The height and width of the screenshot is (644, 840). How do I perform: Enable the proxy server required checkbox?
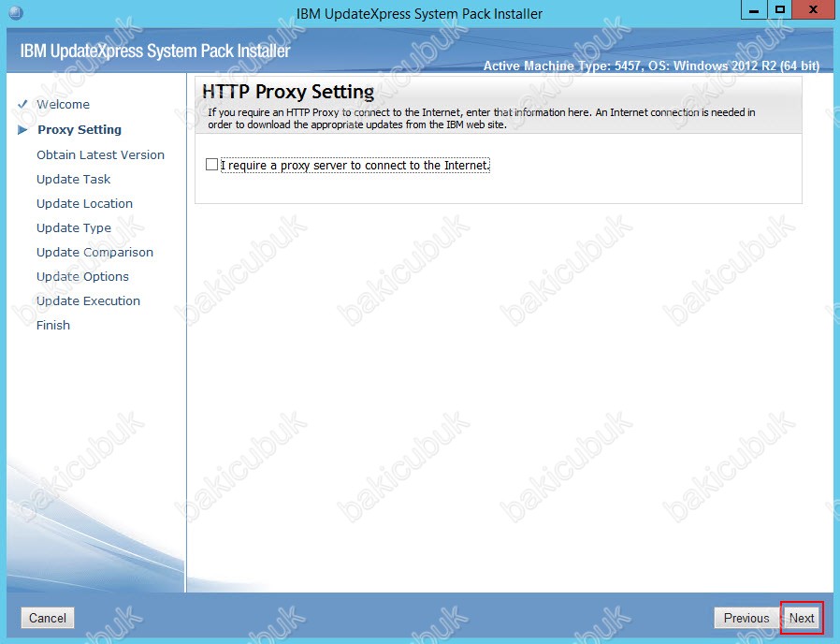click(x=211, y=165)
